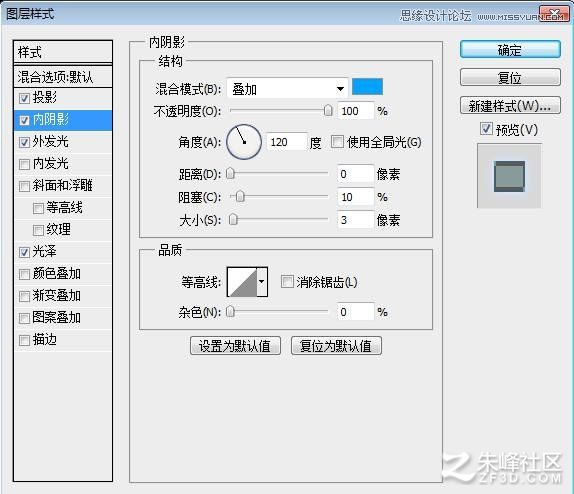Click the 确定 OK button

coord(510,49)
